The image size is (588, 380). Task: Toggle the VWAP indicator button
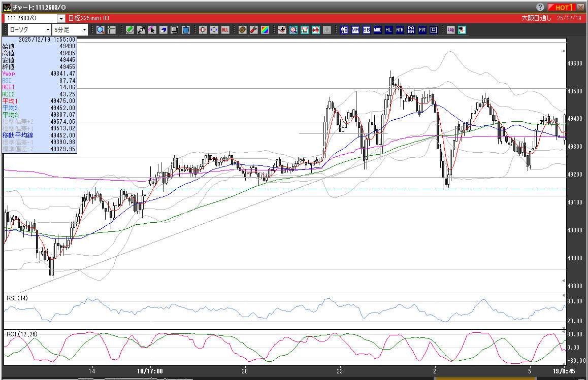click(344, 30)
